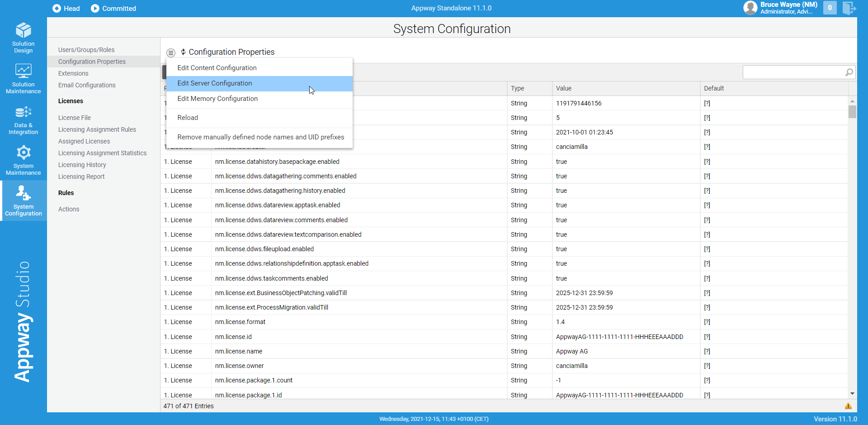Open notifications via the 0 badge
This screenshot has height=425, width=868.
click(830, 8)
